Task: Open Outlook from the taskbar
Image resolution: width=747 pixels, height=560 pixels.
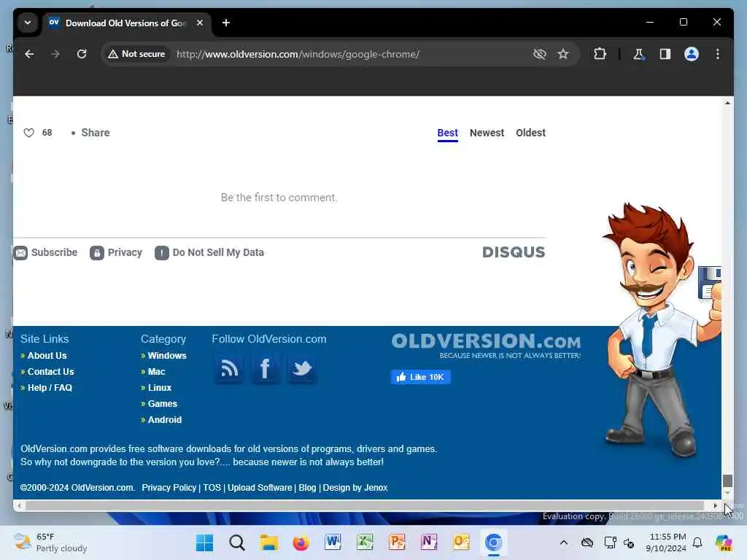Action: [461, 542]
